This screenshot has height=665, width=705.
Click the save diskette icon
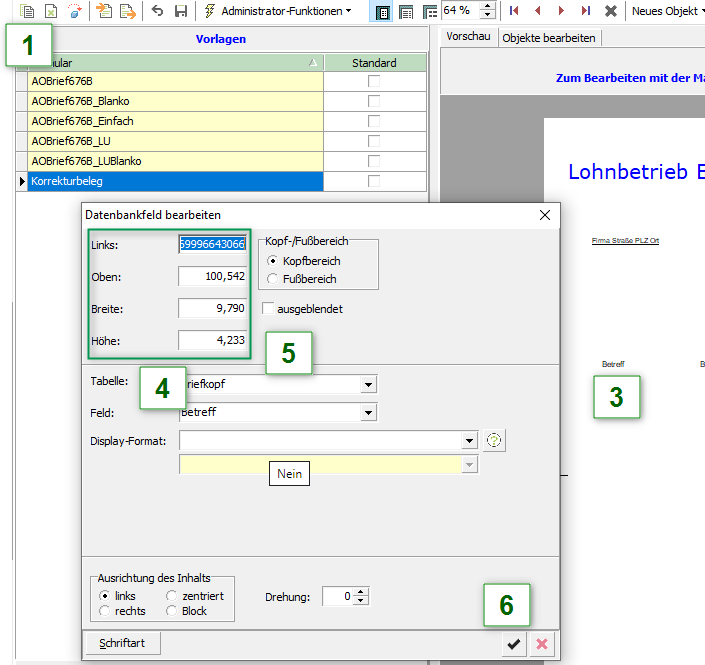tap(180, 11)
